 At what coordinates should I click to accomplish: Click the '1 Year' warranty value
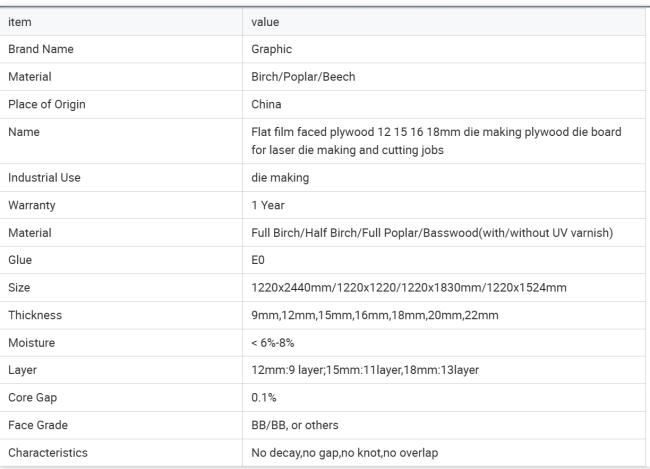tap(268, 205)
